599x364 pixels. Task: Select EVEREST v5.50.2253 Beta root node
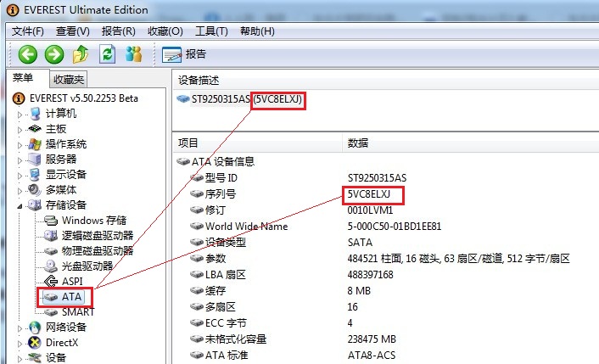[x=84, y=98]
